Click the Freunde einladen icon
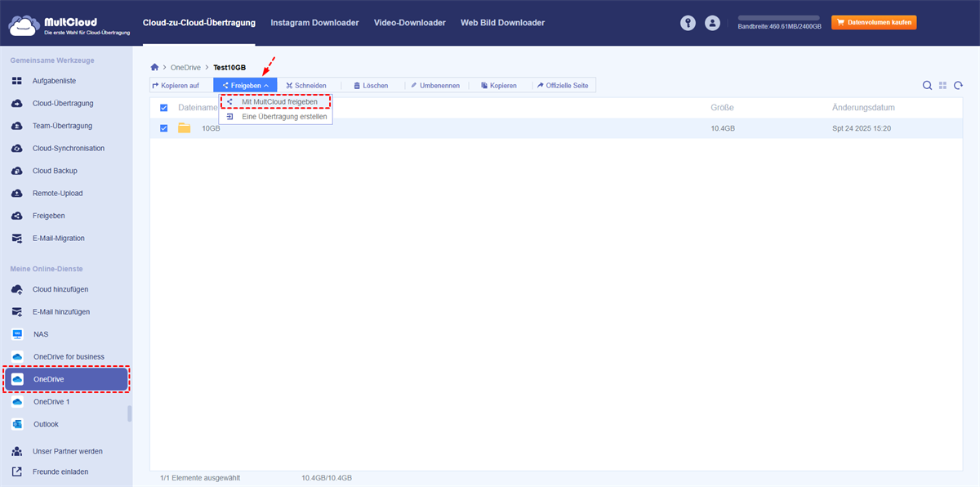Viewport: 980px width, 487px height. [x=17, y=471]
